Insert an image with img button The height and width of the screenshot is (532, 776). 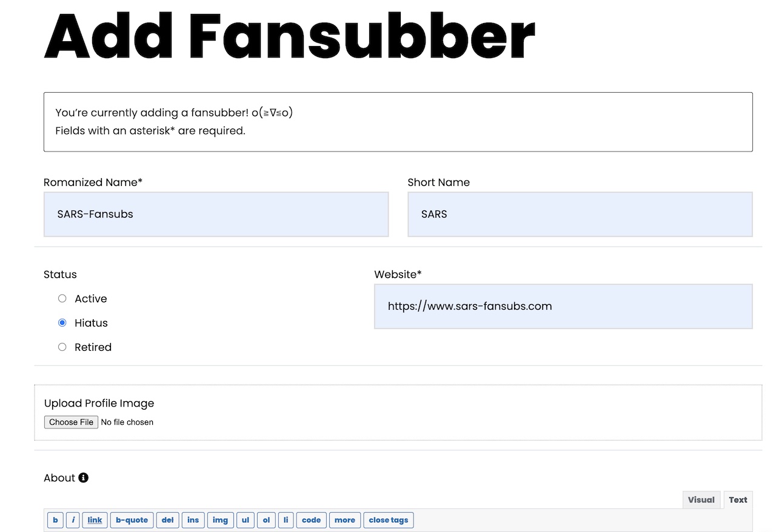pyautogui.click(x=221, y=520)
